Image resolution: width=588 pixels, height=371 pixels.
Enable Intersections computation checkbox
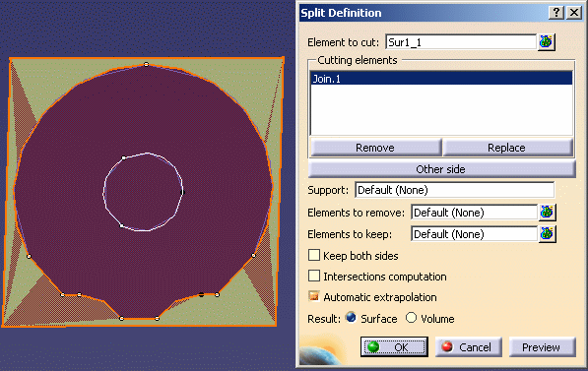coord(314,276)
